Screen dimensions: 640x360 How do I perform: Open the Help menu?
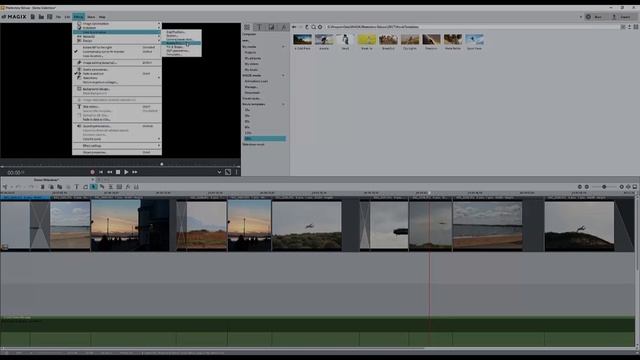[x=102, y=17]
